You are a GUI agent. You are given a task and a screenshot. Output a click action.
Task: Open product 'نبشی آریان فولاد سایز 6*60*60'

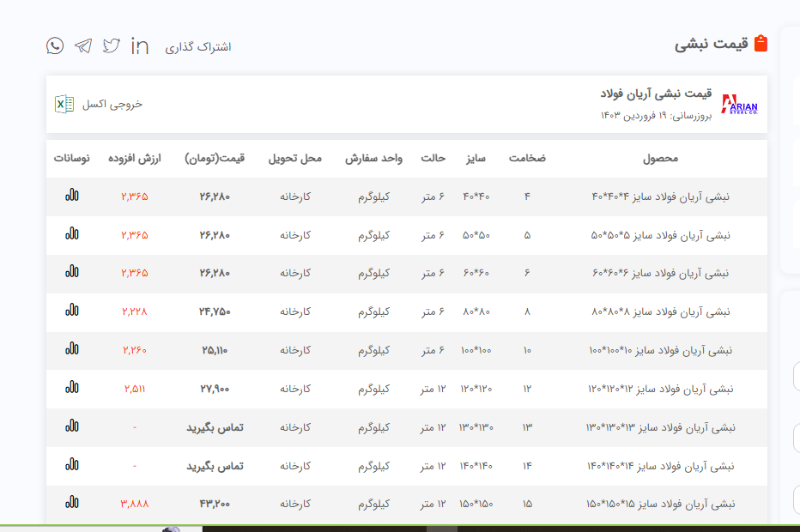pyautogui.click(x=660, y=273)
